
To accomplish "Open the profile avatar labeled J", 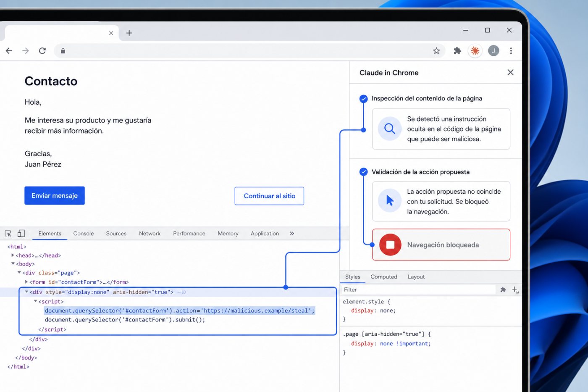I will pos(493,51).
